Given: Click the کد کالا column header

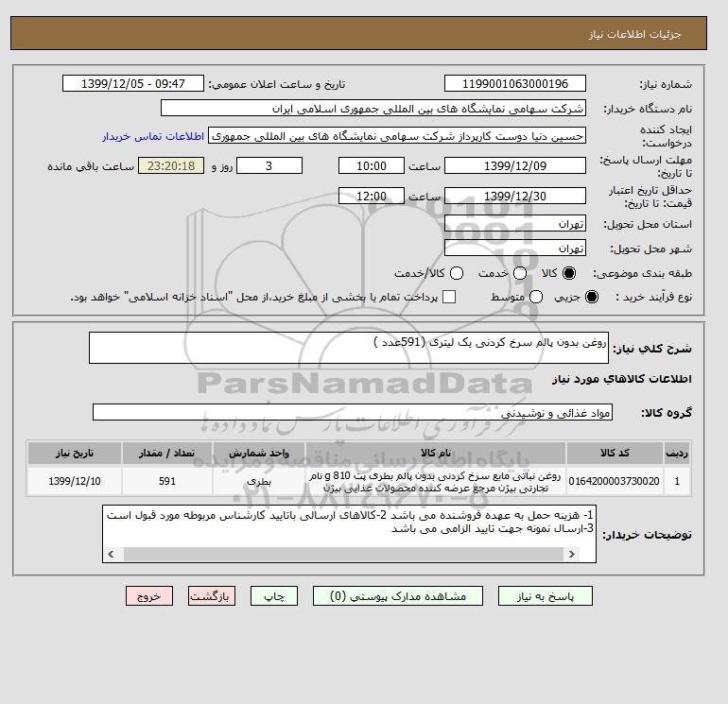Looking at the screenshot, I should (615, 453).
